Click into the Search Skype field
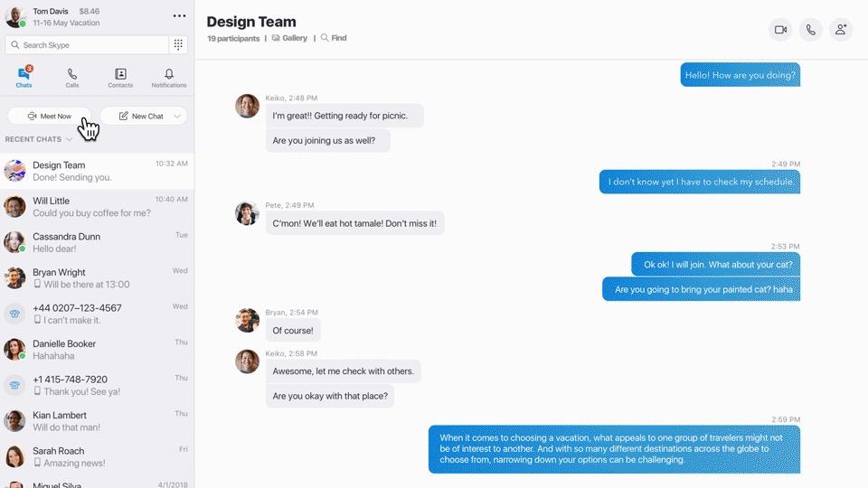This screenshot has height=488, width=868. pyautogui.click(x=86, y=45)
